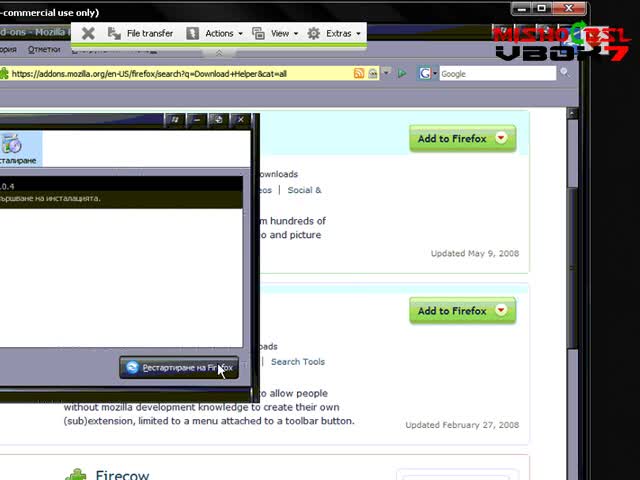
Task: Collapse the remote toolbar using the chevron
Action: pos(219,53)
